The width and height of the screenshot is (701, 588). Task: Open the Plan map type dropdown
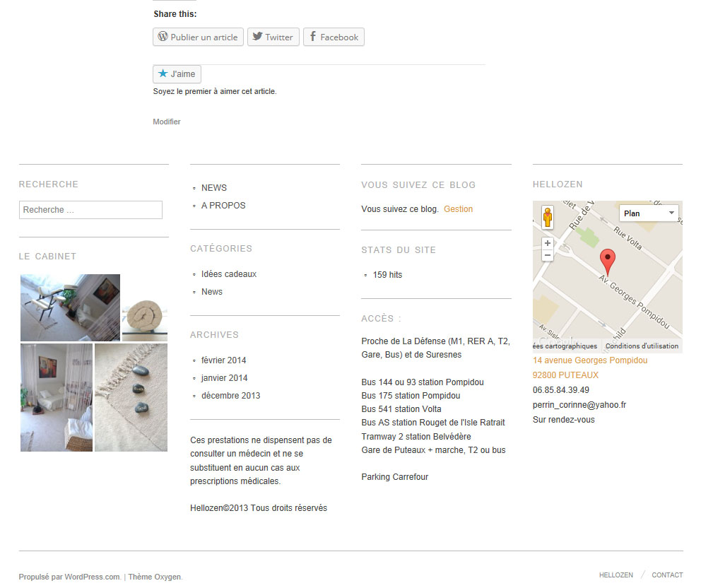[x=649, y=213]
